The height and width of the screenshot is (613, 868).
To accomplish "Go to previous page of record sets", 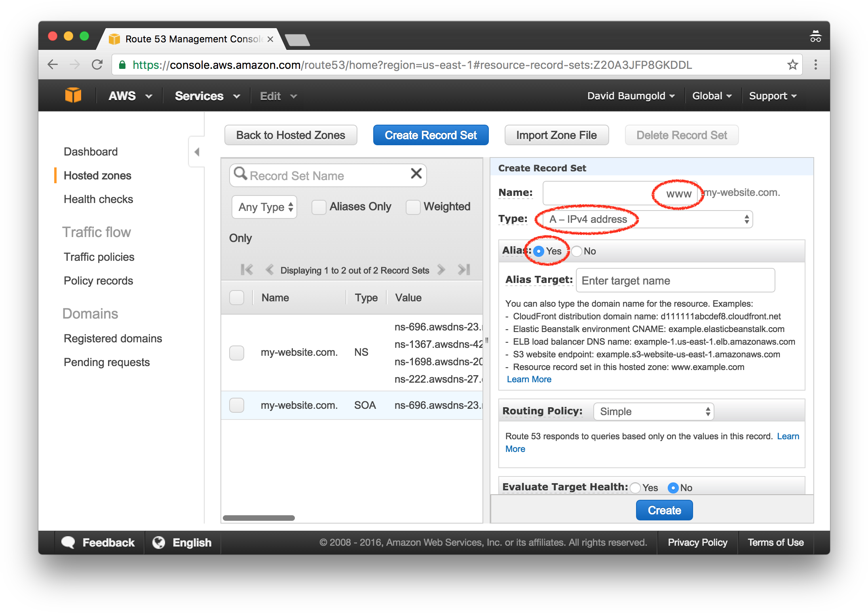I will click(x=270, y=270).
